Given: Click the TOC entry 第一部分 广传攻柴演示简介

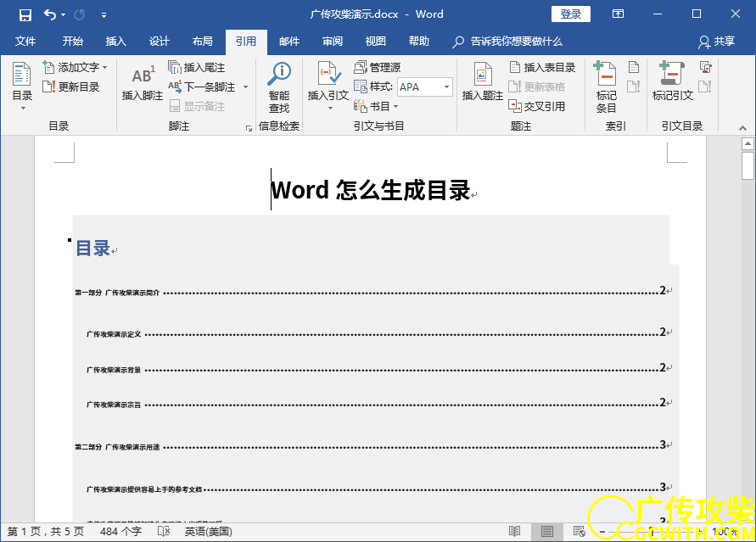Looking at the screenshot, I should [x=117, y=293].
